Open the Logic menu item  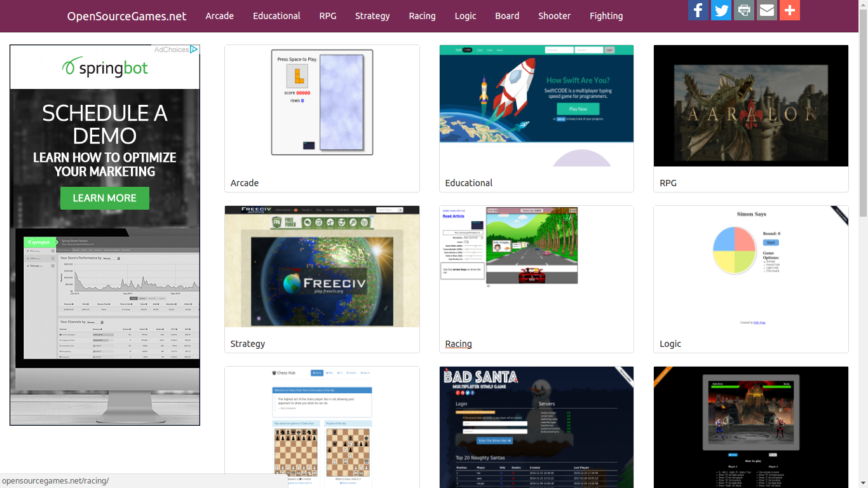tap(466, 16)
